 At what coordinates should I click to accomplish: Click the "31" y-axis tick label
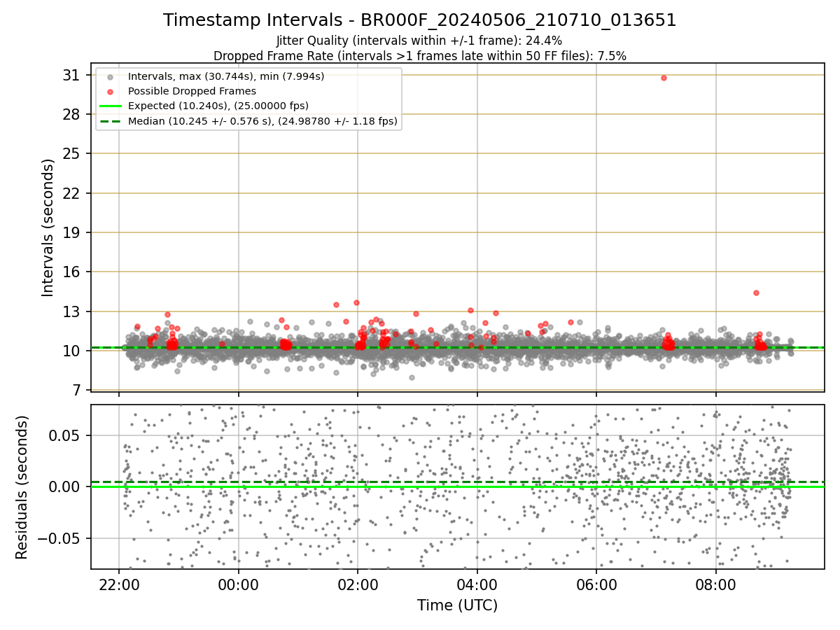(72, 75)
